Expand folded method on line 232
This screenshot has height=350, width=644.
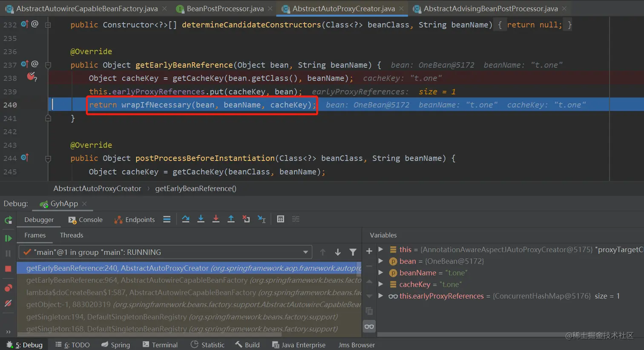tap(48, 25)
